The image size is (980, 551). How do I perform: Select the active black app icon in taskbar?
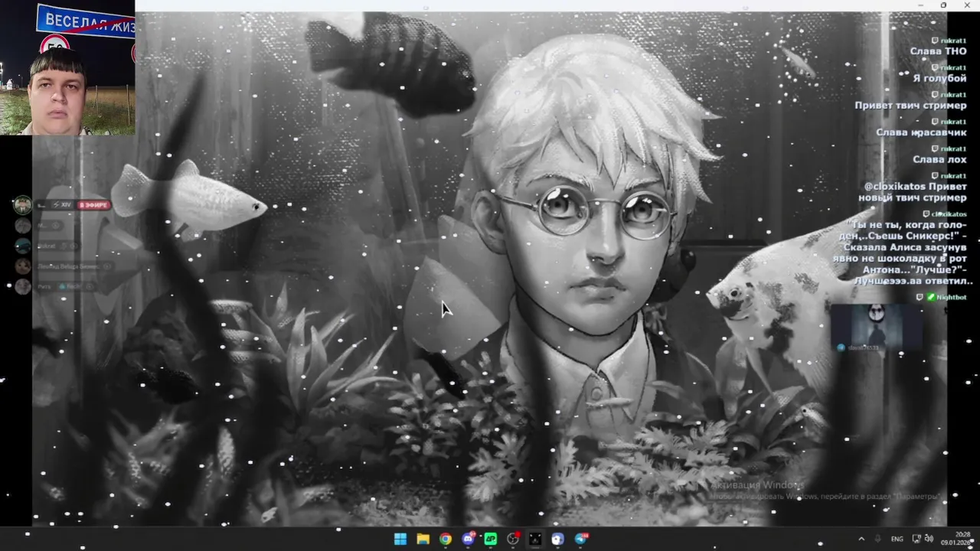point(535,540)
